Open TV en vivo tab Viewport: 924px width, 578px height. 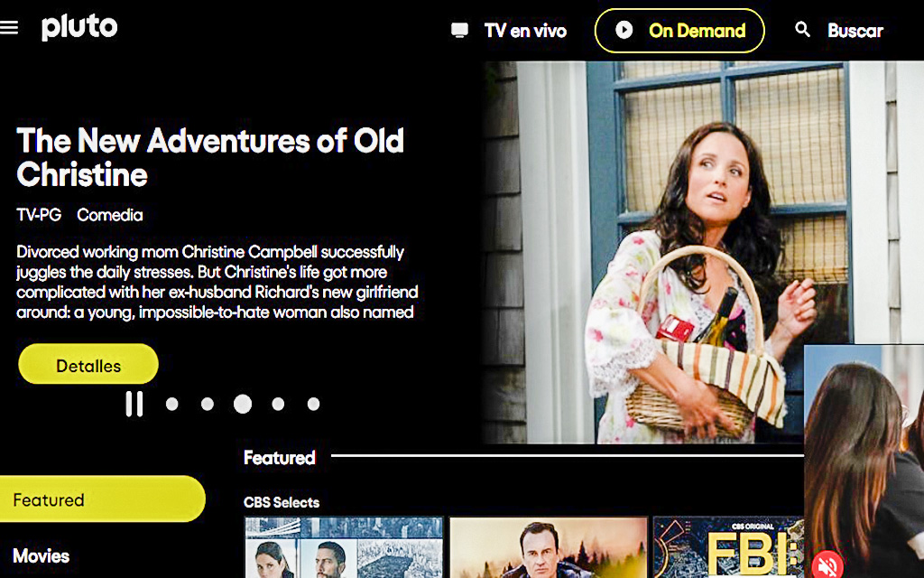pos(525,31)
